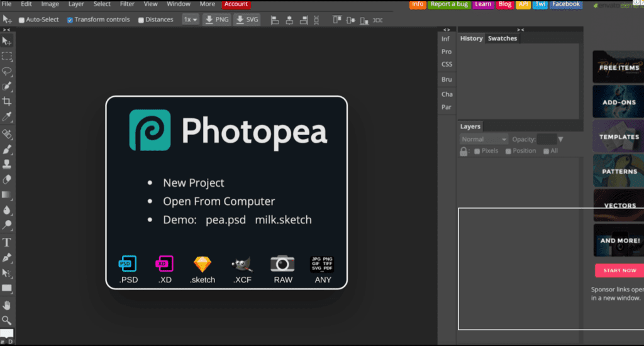Click the Learn button

(x=483, y=4)
